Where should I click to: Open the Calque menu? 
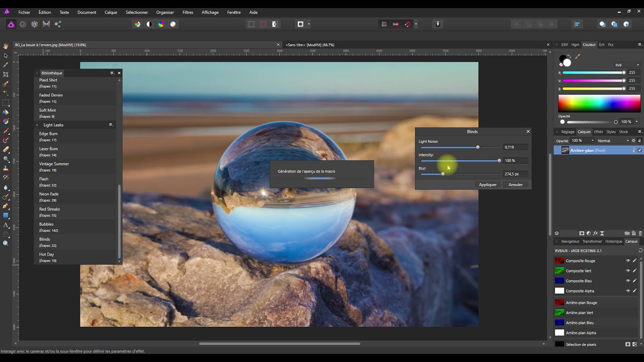111,12
